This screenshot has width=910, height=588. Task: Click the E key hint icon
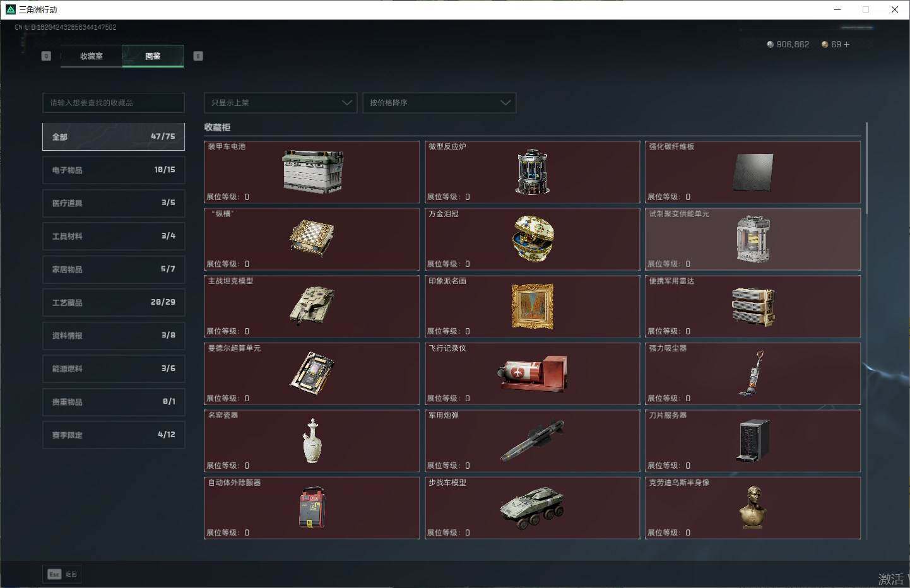[x=198, y=56]
